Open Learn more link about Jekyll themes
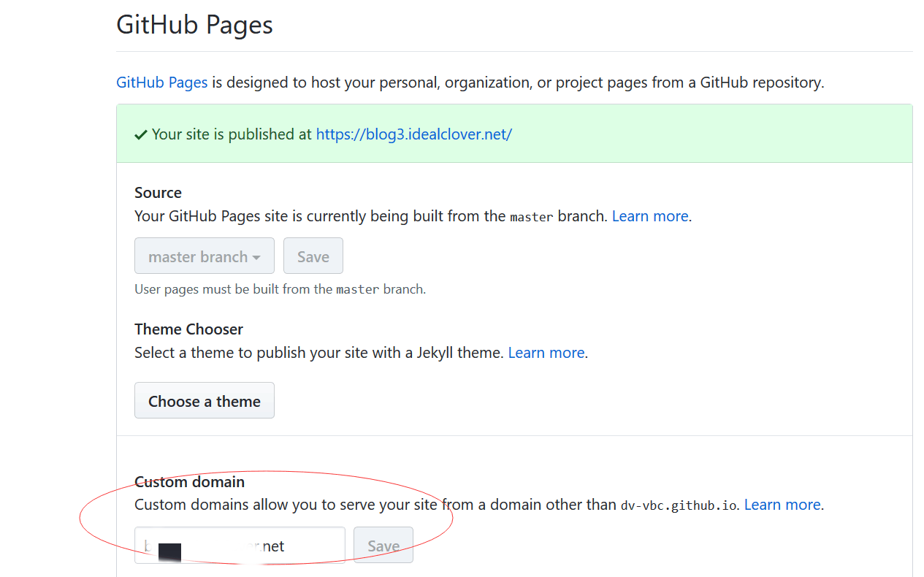 pos(546,353)
